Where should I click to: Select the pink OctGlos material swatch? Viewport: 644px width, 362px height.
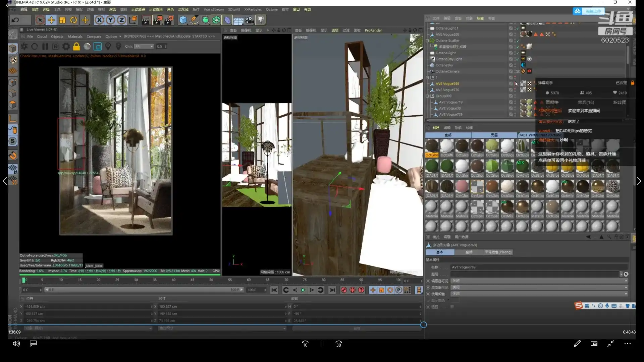462,186
